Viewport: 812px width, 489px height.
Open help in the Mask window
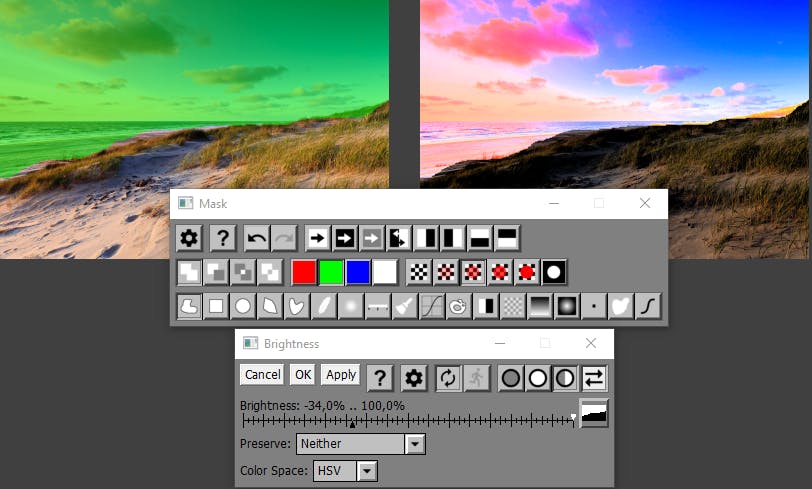pyautogui.click(x=223, y=238)
